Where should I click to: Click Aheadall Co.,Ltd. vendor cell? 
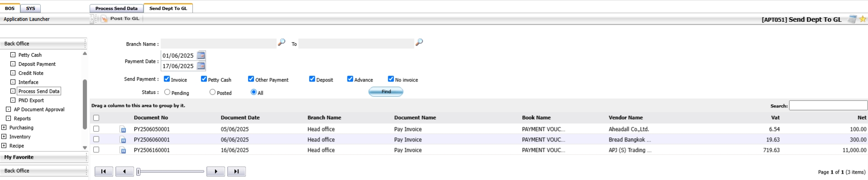[x=629, y=129]
